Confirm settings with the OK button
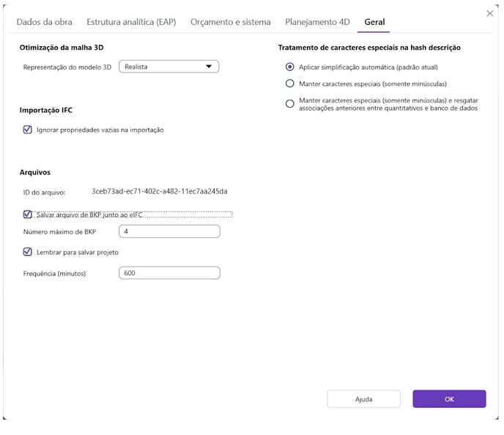Screen dimensions: 504x435 [x=449, y=399]
